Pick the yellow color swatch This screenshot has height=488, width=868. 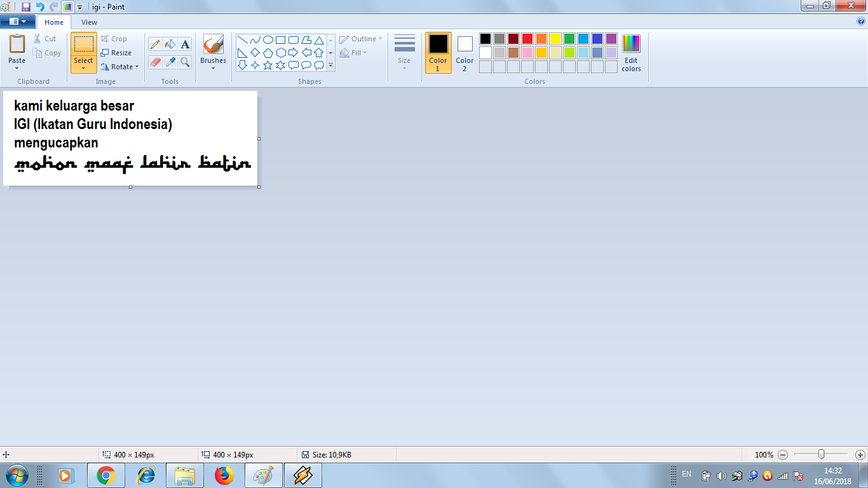[555, 39]
